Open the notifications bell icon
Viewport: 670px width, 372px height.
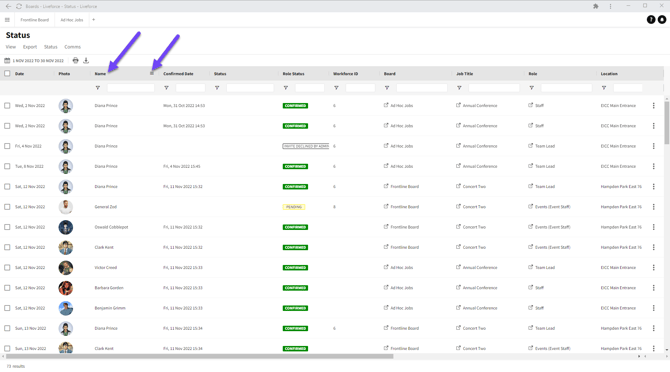tap(662, 20)
